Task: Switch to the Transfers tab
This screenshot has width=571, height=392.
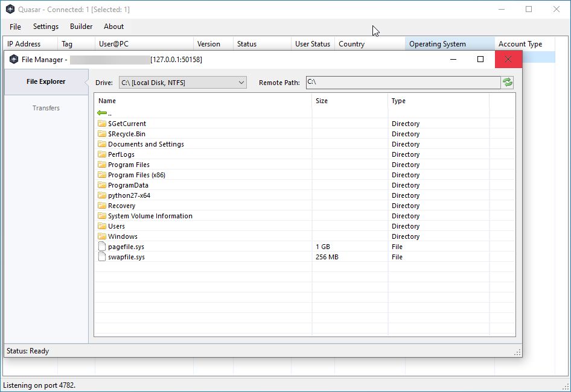Action: 46,108
